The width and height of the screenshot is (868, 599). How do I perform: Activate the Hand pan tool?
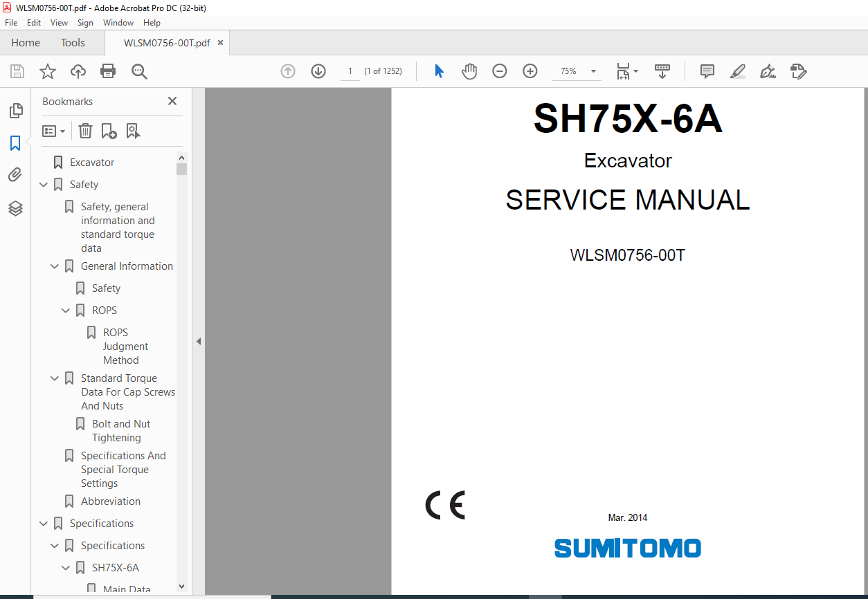[x=469, y=71]
